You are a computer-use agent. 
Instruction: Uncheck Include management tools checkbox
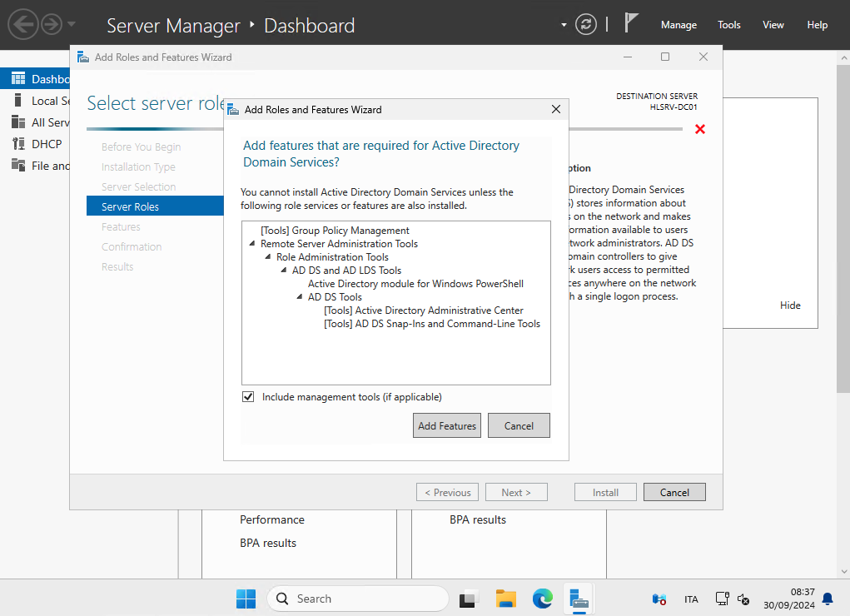248,397
